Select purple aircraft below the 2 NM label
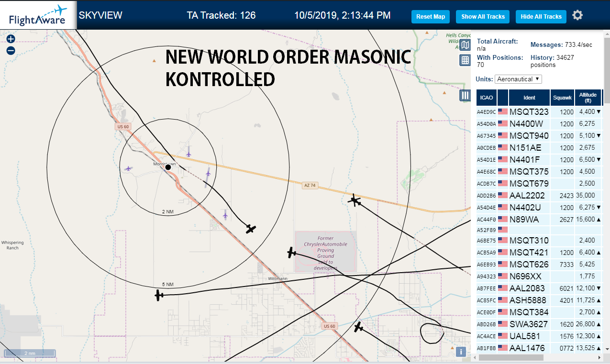610x364 pixels. coord(225,214)
